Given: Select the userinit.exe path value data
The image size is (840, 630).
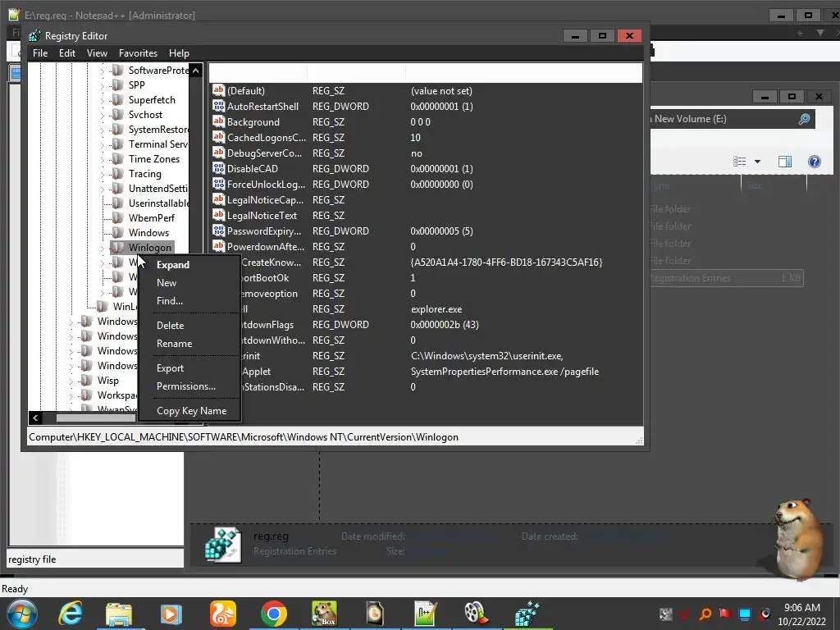Looking at the screenshot, I should point(487,356).
